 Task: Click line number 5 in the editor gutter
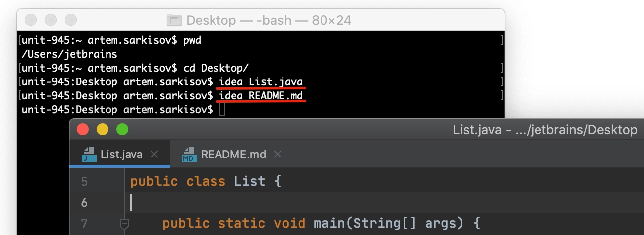pos(84,182)
